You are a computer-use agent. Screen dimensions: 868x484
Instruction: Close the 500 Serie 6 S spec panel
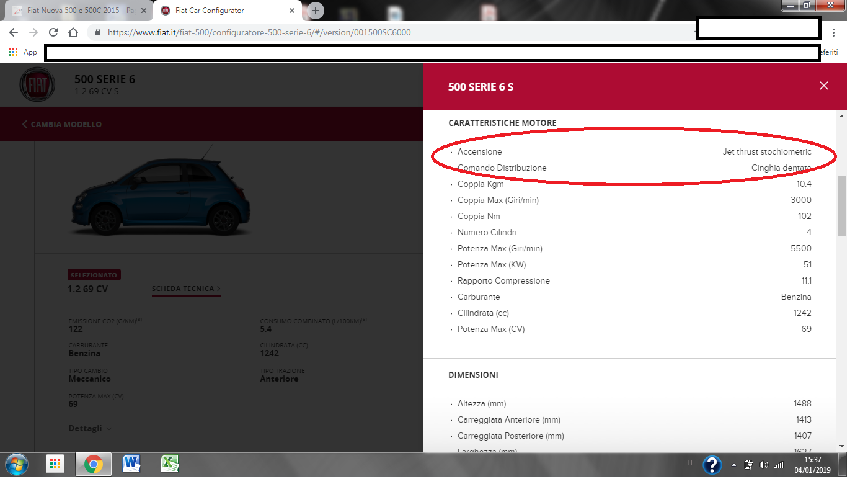823,86
